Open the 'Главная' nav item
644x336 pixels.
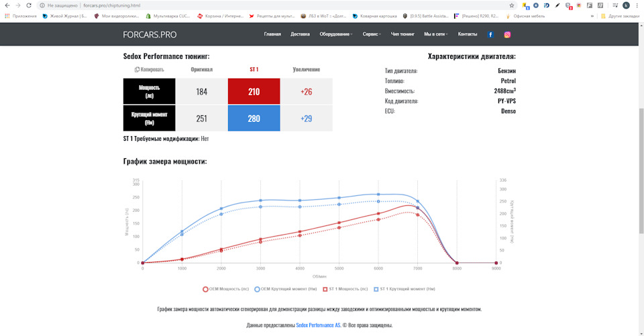(272, 34)
